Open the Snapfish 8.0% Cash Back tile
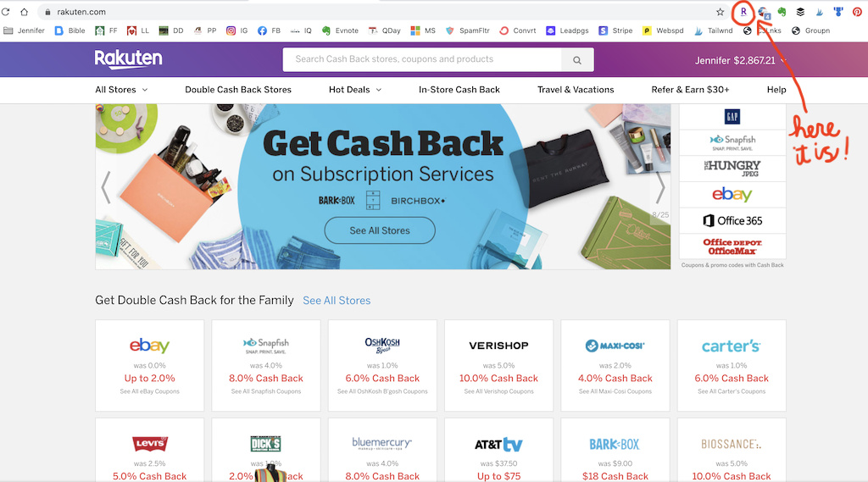Screen dimensions: 868x482 point(266,365)
